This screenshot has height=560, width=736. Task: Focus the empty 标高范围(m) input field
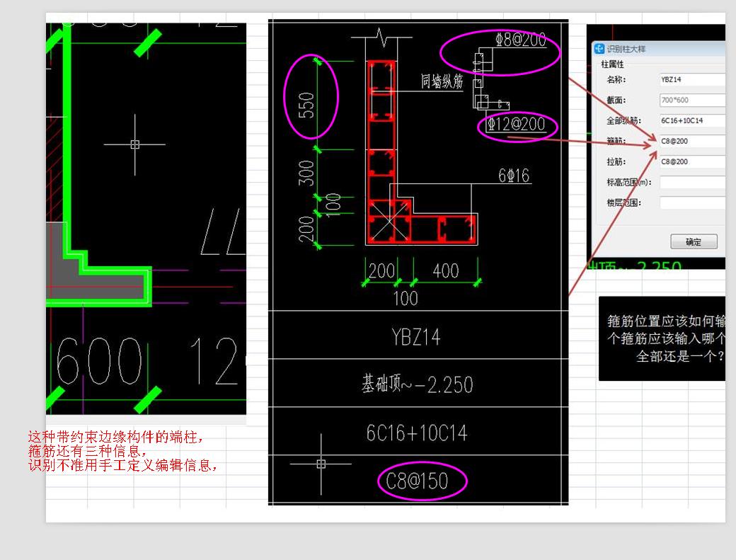(x=692, y=182)
